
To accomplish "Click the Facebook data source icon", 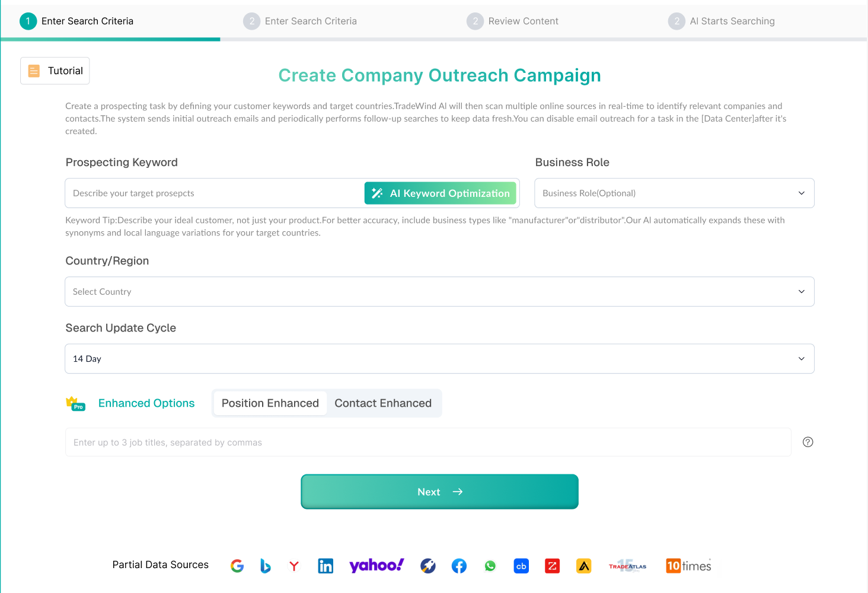I will 459,566.
